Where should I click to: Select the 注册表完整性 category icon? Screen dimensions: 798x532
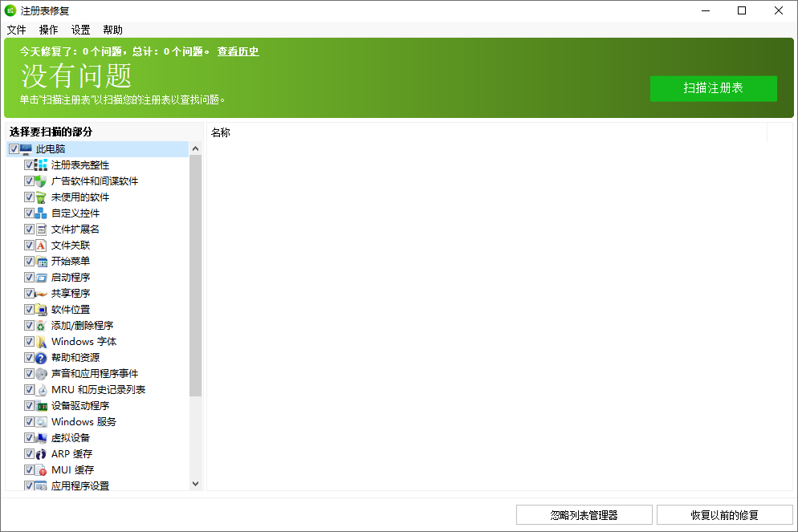(41, 164)
